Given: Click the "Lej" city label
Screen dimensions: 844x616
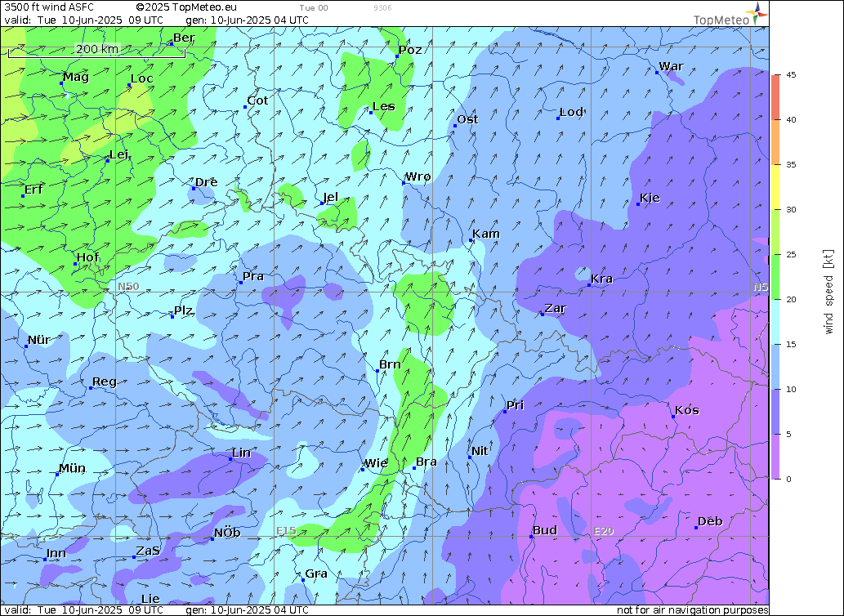Looking at the screenshot, I should pos(119,155).
